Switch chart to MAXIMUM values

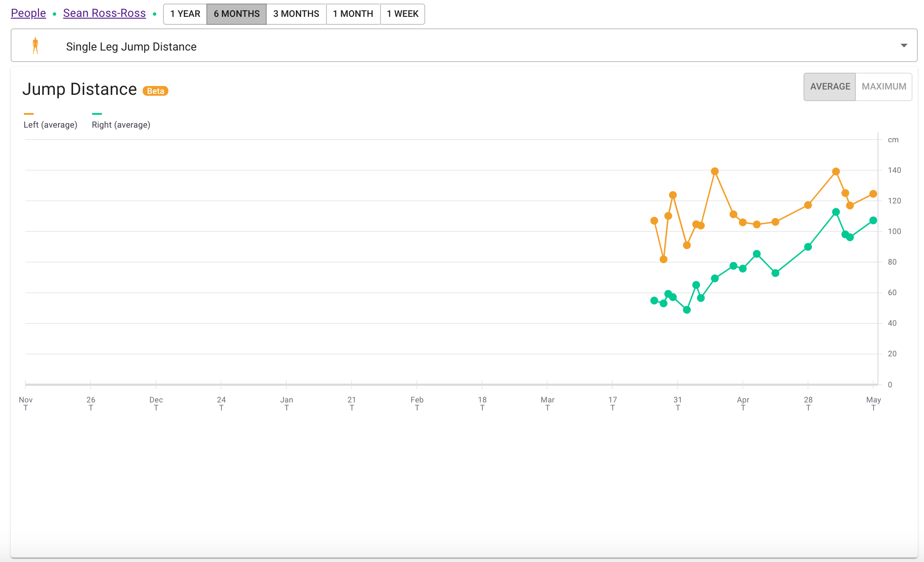884,87
